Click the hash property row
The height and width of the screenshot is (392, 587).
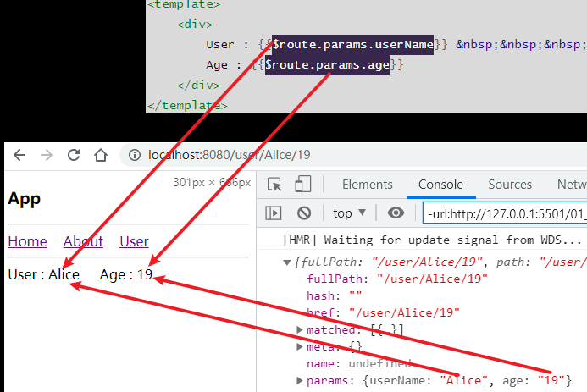tap(335, 295)
